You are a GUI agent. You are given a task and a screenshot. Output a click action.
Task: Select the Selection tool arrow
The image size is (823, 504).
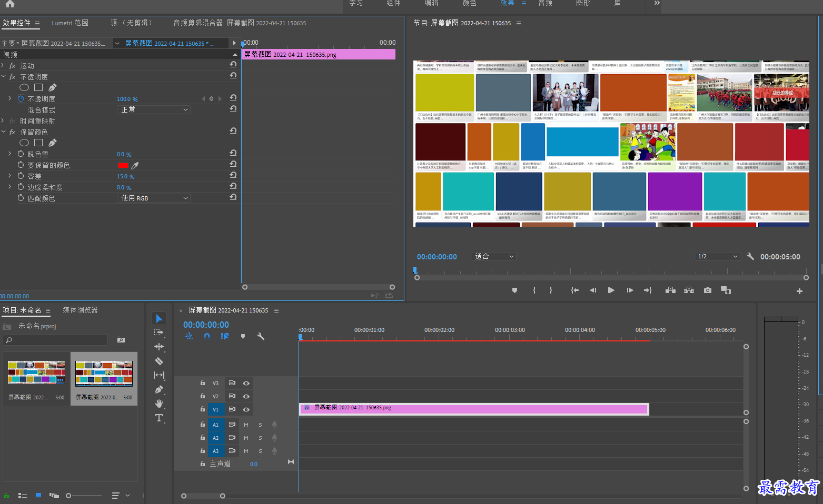point(159,318)
